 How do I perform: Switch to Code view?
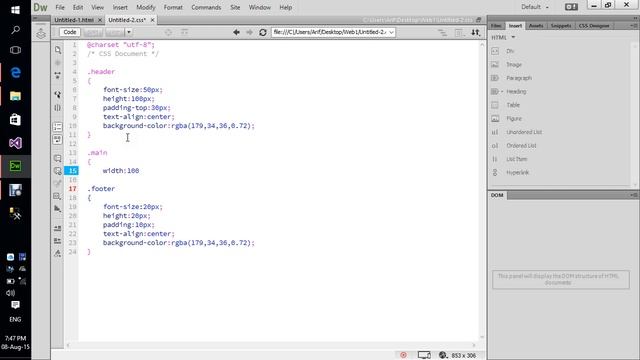[x=70, y=32]
